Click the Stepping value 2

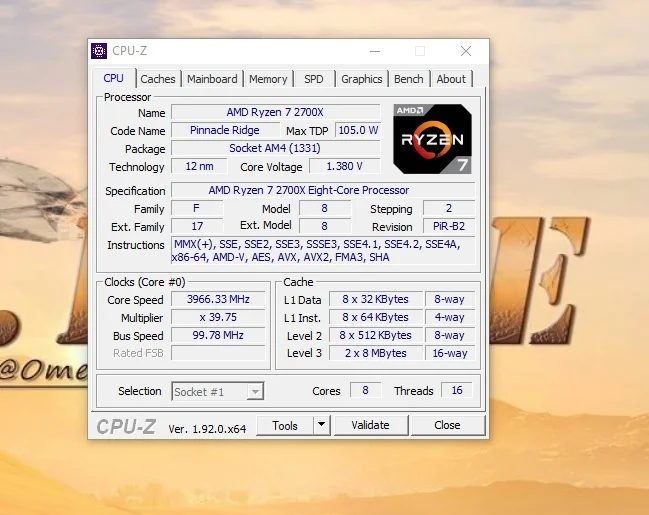(x=449, y=208)
